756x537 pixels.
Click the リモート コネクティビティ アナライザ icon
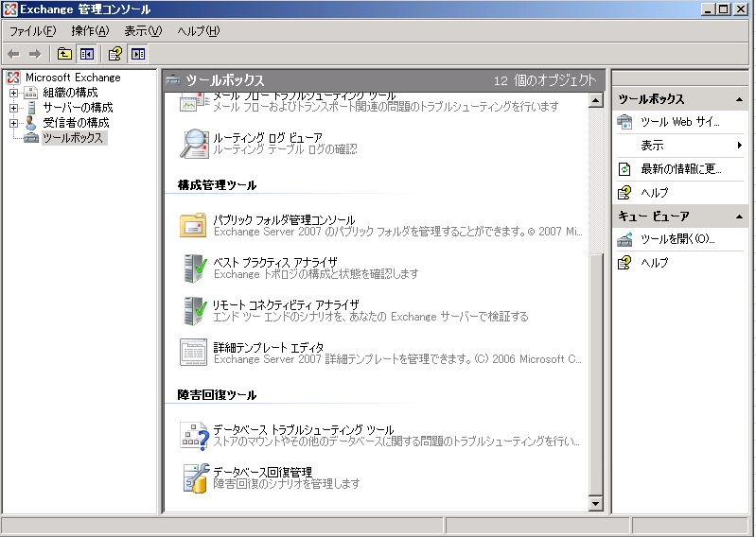[x=195, y=311]
